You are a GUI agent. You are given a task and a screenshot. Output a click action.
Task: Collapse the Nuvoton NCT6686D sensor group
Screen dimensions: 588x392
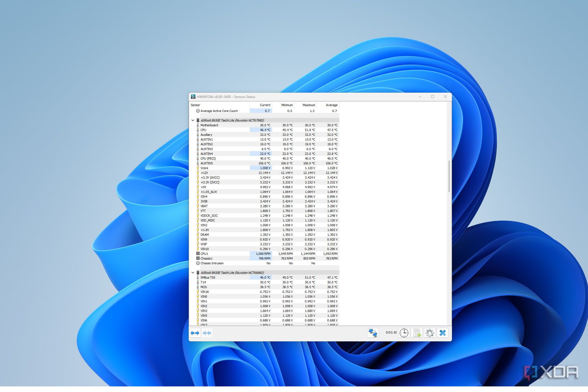(x=193, y=273)
